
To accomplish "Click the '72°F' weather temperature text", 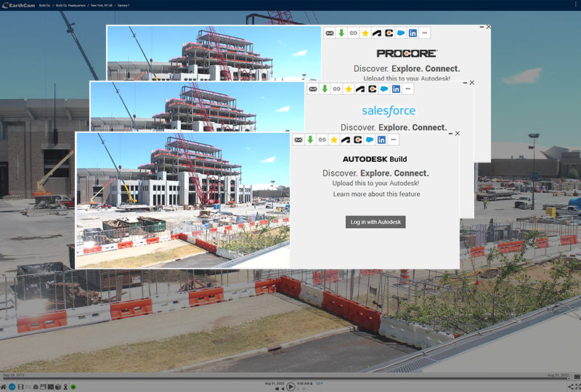I will [x=320, y=383].
